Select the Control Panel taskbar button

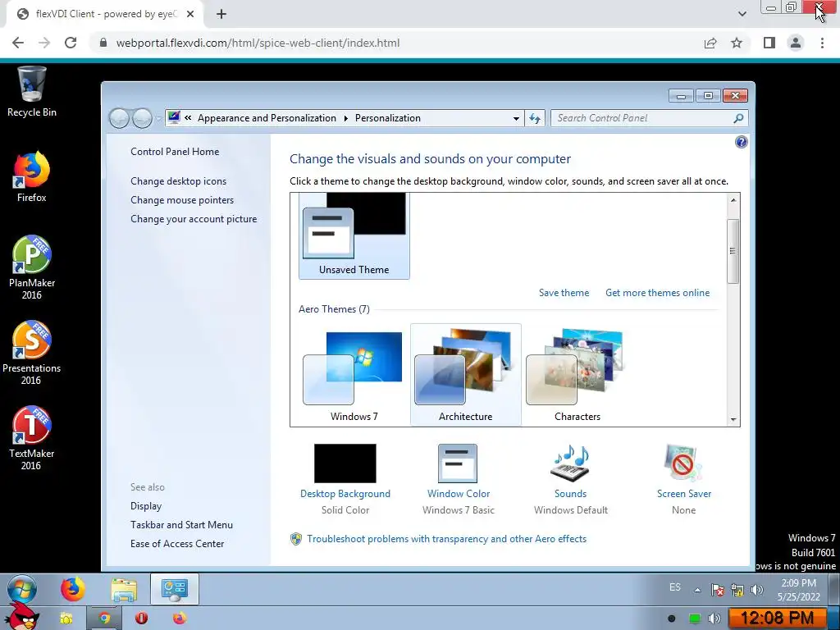click(x=174, y=589)
